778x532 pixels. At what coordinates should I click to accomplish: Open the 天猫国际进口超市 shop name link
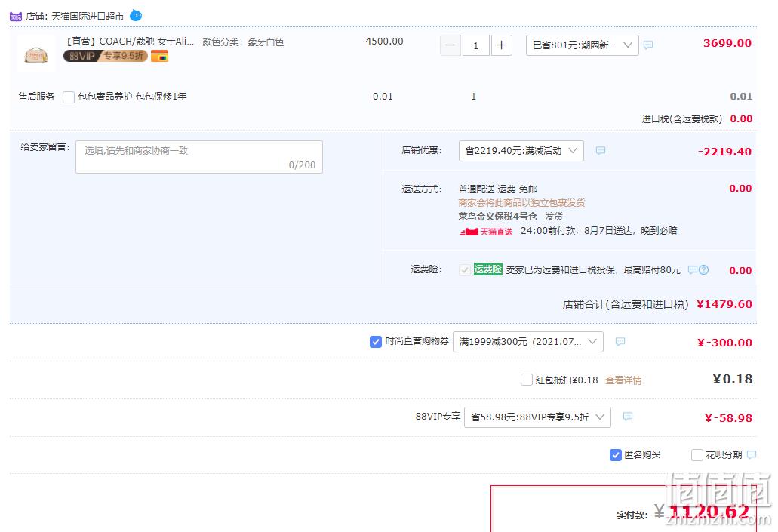[88, 17]
